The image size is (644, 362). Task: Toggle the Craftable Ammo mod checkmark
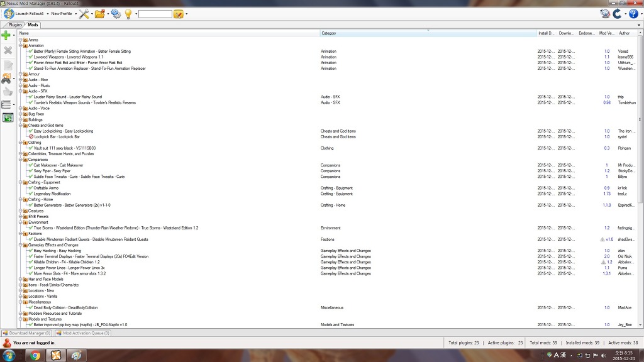click(30, 188)
